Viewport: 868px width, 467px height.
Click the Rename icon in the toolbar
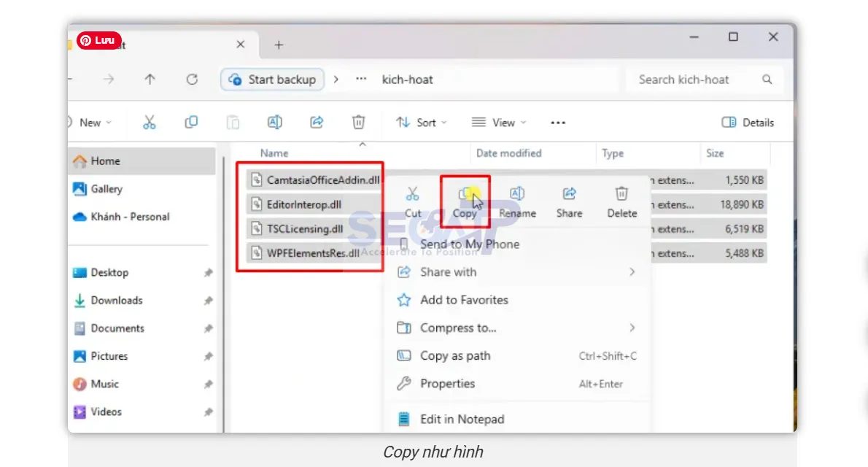click(x=275, y=122)
